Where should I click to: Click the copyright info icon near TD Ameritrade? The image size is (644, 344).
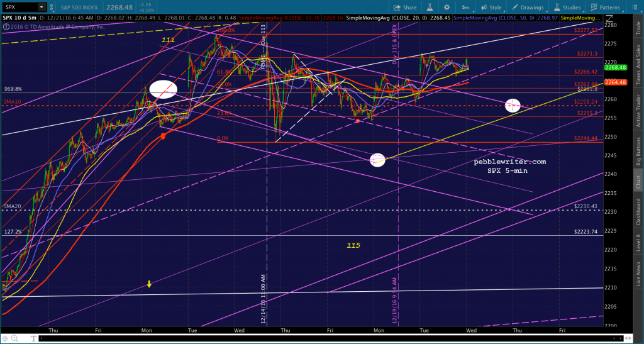pos(5,27)
